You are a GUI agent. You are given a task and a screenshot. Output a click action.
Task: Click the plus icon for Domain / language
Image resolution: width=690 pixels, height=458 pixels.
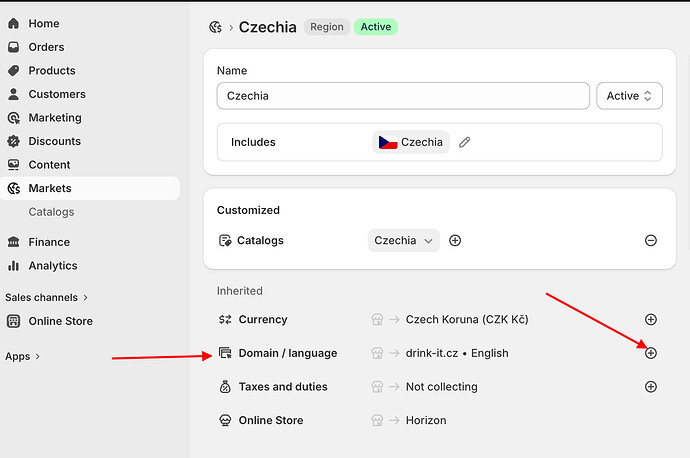pos(651,353)
